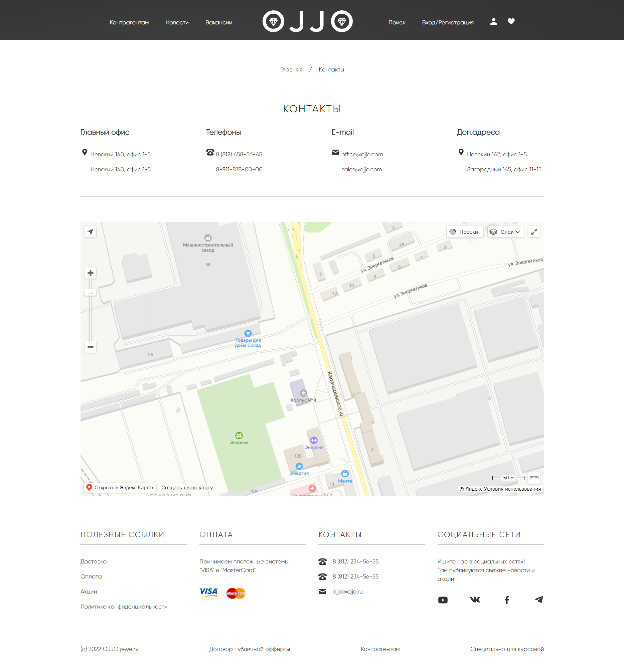The image size is (624, 672).
Task: Click the office@ojjo.com email address
Action: pos(362,154)
